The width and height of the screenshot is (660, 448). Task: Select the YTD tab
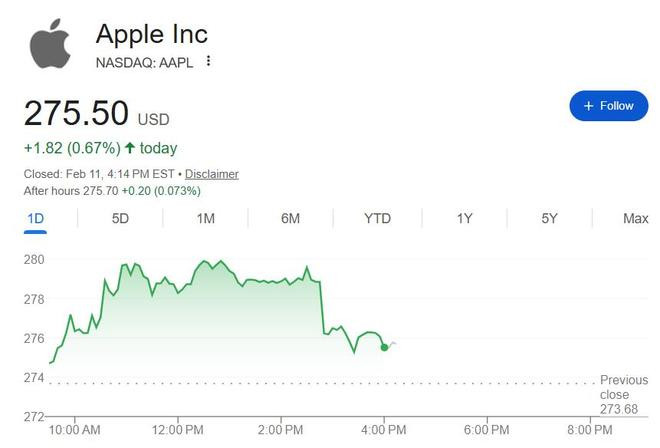(377, 218)
